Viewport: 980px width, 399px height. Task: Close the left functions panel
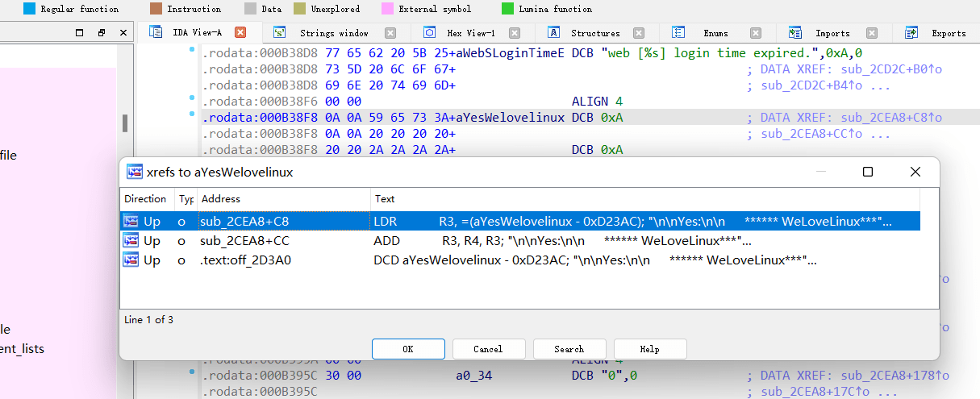123,33
